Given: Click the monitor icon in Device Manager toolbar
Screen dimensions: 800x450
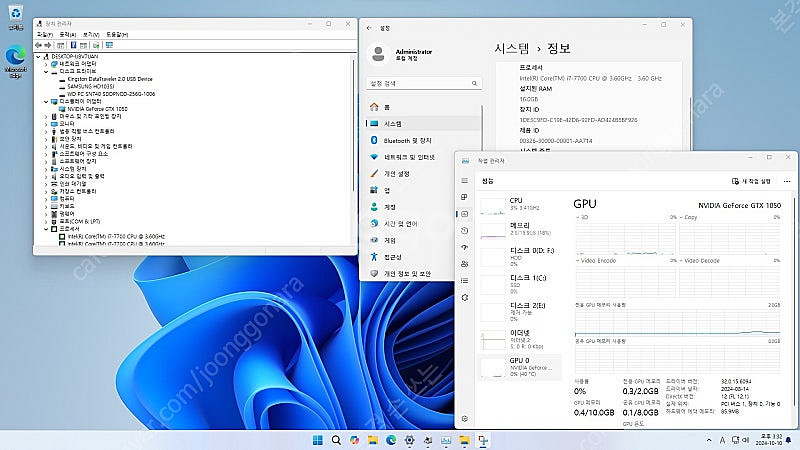Looking at the screenshot, I should 109,45.
